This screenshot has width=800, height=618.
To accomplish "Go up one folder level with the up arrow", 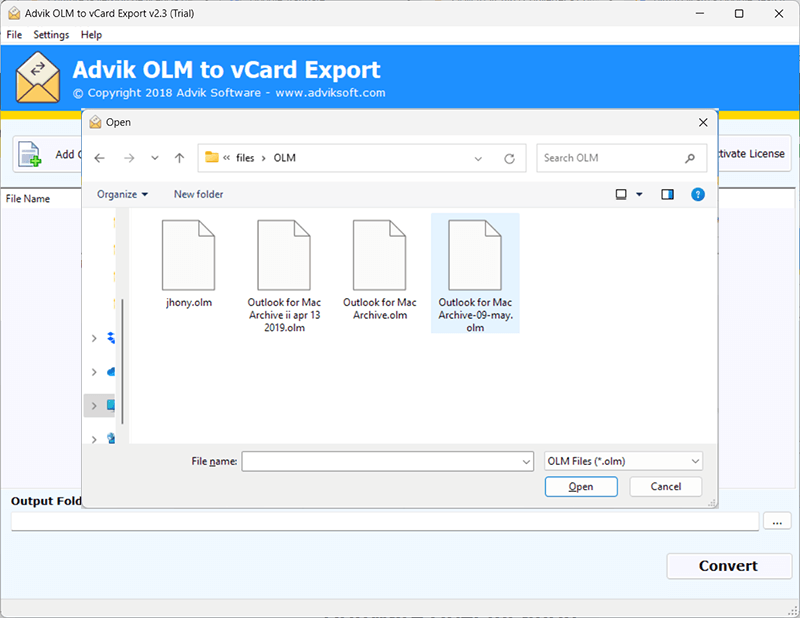I will click(x=179, y=158).
